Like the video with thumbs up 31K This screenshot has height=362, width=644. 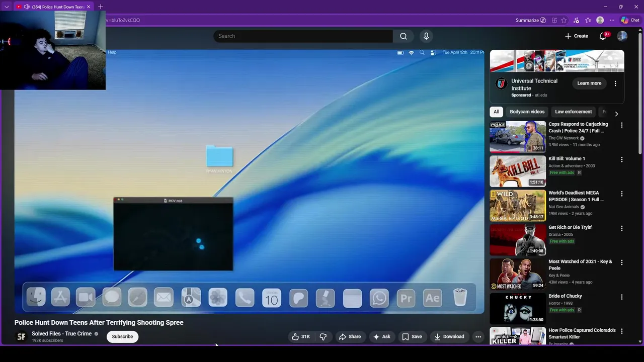click(301, 337)
